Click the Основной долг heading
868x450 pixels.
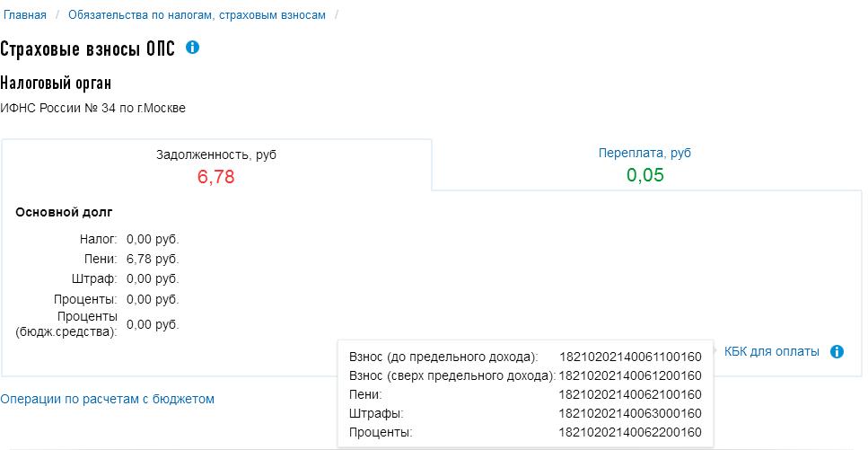tap(64, 212)
